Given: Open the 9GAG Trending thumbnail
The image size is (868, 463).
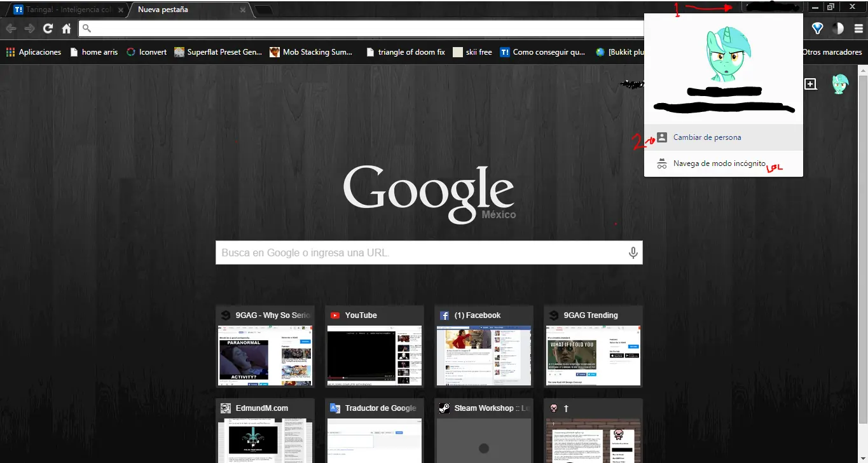Looking at the screenshot, I should tap(593, 347).
